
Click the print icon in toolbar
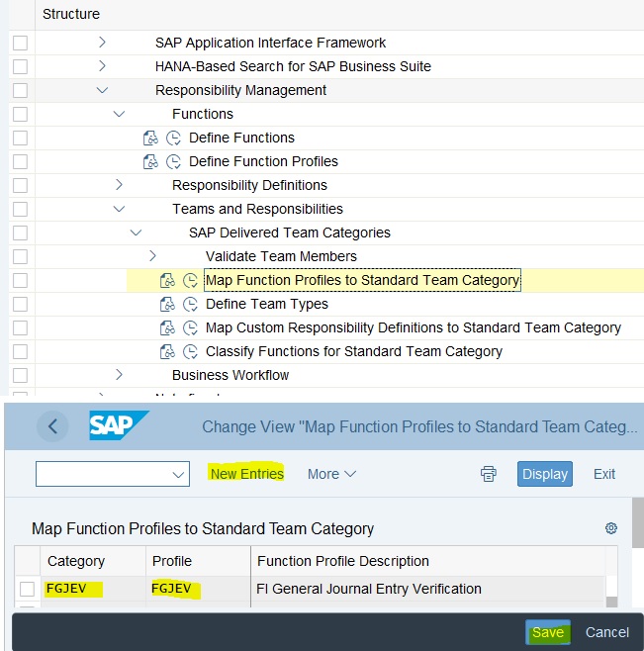[489, 474]
